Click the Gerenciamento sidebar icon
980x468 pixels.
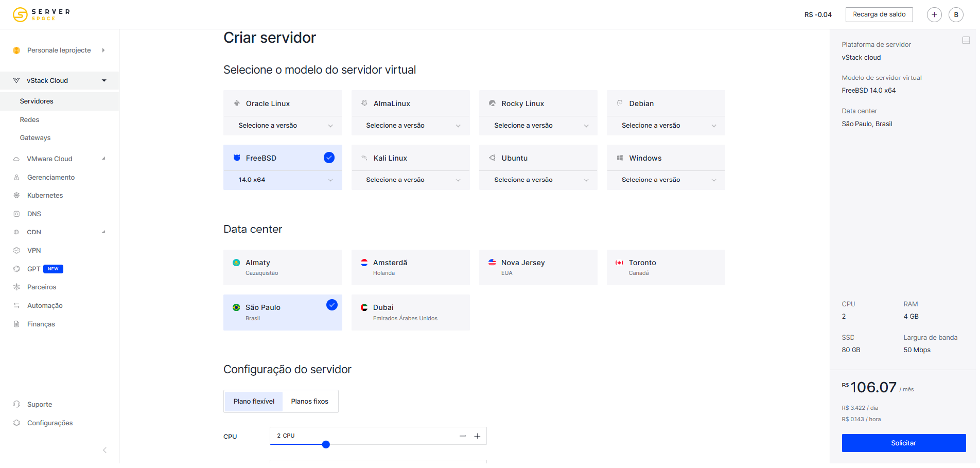point(16,177)
